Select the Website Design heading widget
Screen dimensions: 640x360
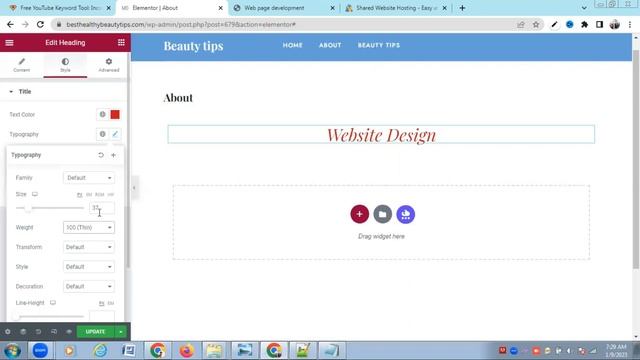tap(381, 135)
